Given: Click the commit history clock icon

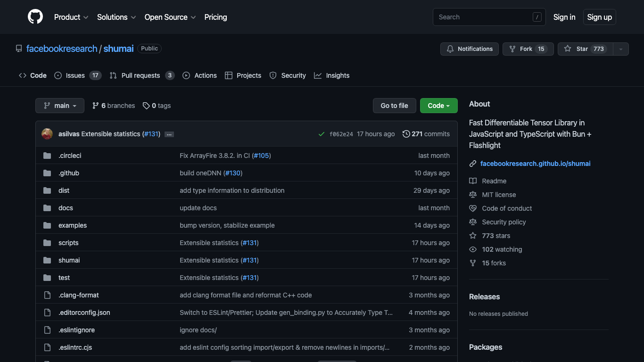Looking at the screenshot, I should 406,134.
